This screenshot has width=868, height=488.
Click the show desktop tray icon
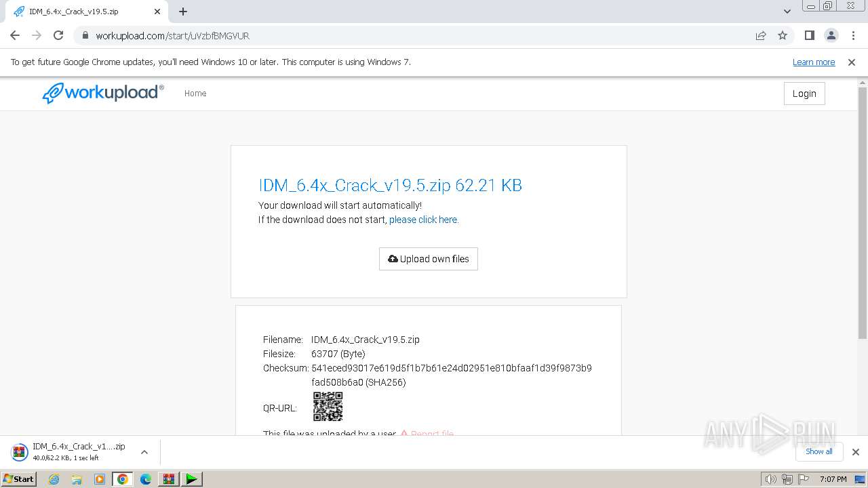[861, 479]
